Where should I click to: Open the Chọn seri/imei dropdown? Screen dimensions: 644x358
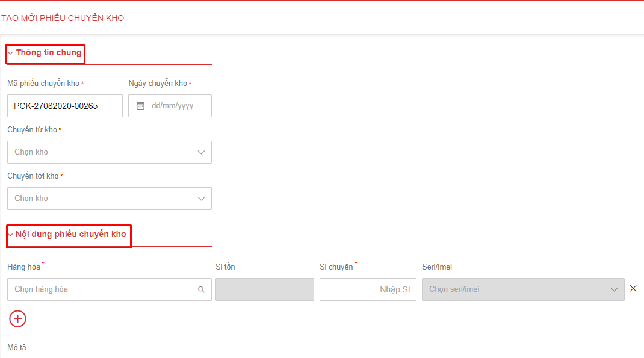point(518,289)
